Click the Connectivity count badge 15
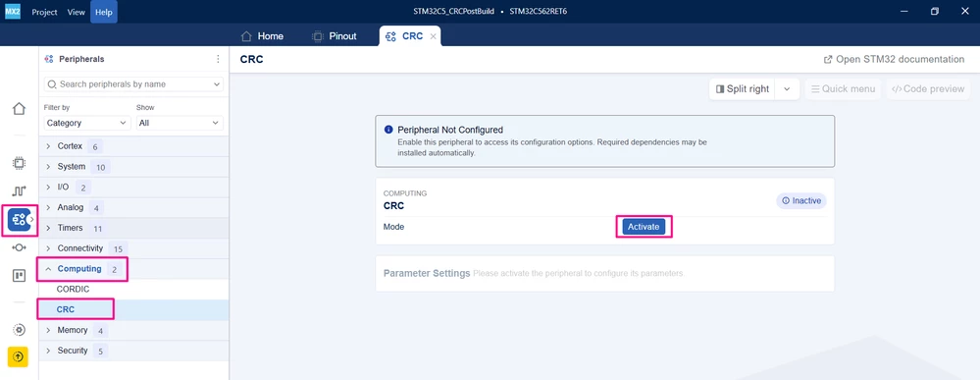 (118, 249)
